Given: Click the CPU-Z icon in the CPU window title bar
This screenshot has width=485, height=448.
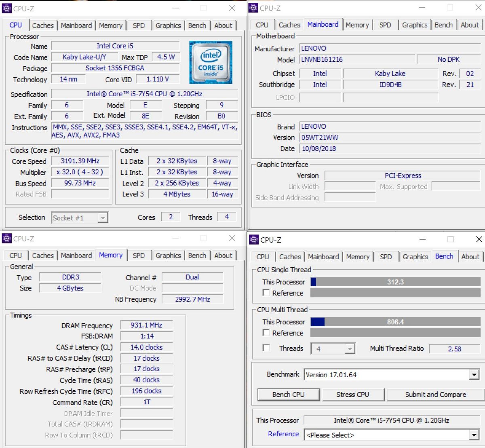Looking at the screenshot, I should [x=6, y=8].
